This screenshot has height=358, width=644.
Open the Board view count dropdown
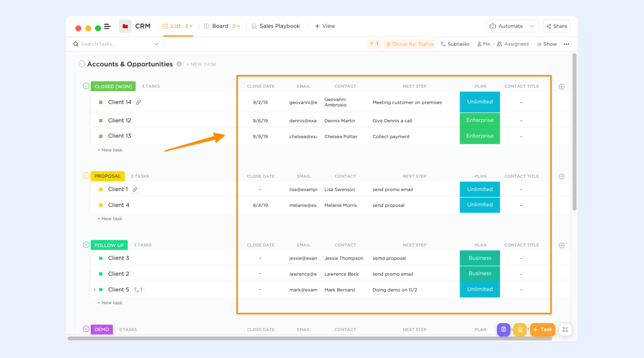(x=236, y=26)
